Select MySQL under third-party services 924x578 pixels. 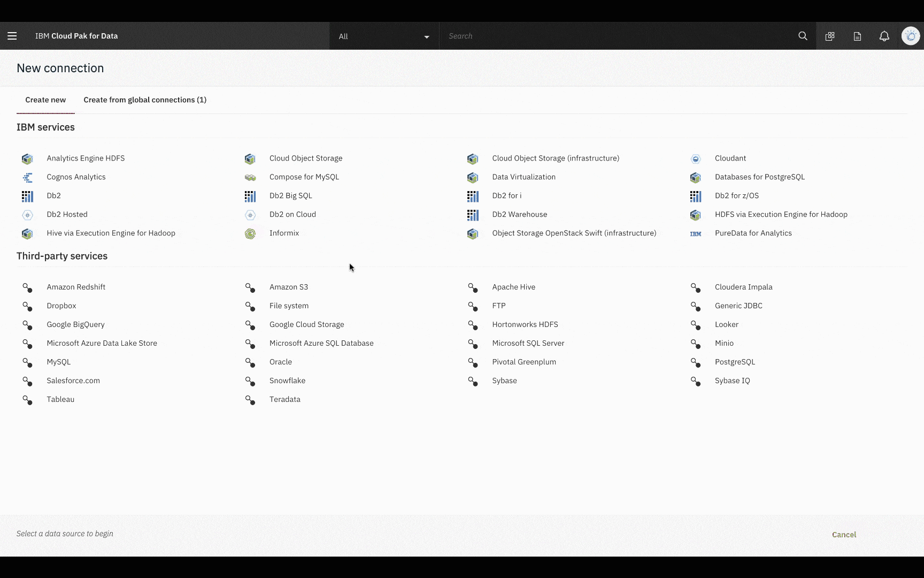click(58, 362)
